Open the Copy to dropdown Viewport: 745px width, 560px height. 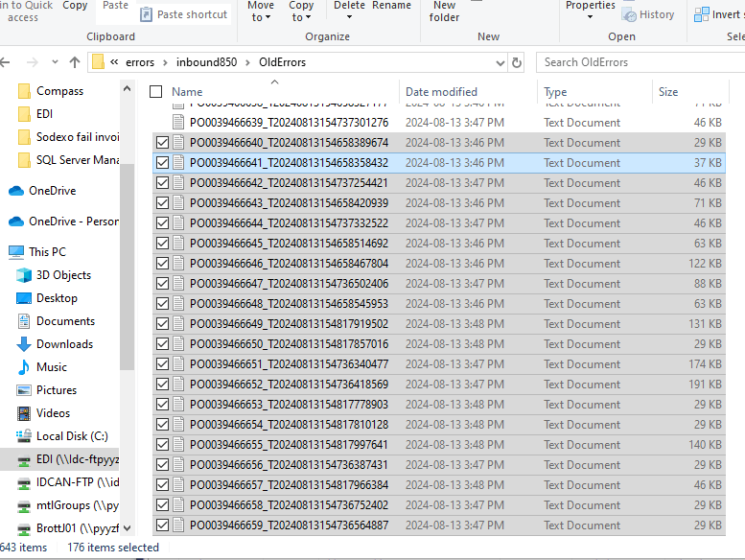[301, 12]
